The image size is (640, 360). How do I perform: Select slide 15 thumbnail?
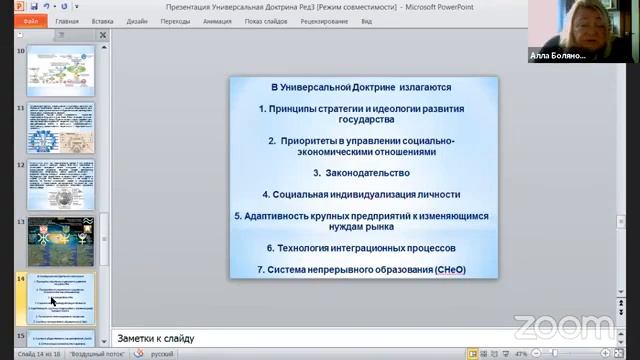tap(61, 339)
